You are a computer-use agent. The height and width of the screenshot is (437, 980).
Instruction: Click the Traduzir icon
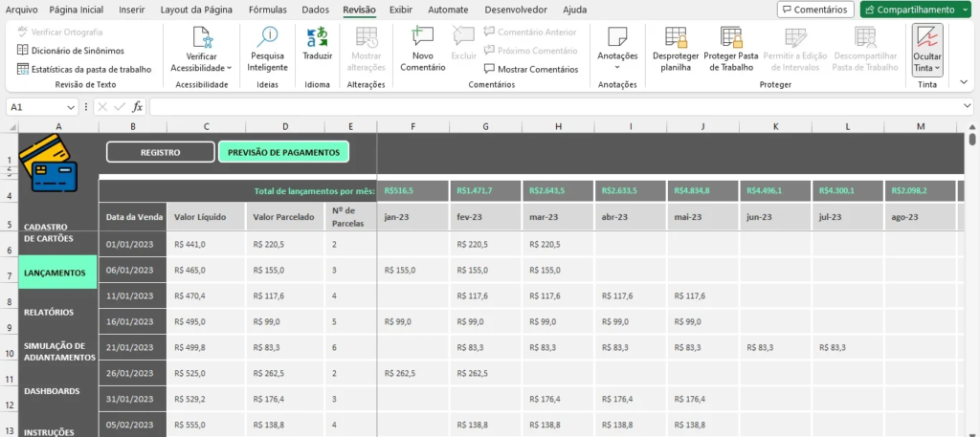(x=317, y=39)
